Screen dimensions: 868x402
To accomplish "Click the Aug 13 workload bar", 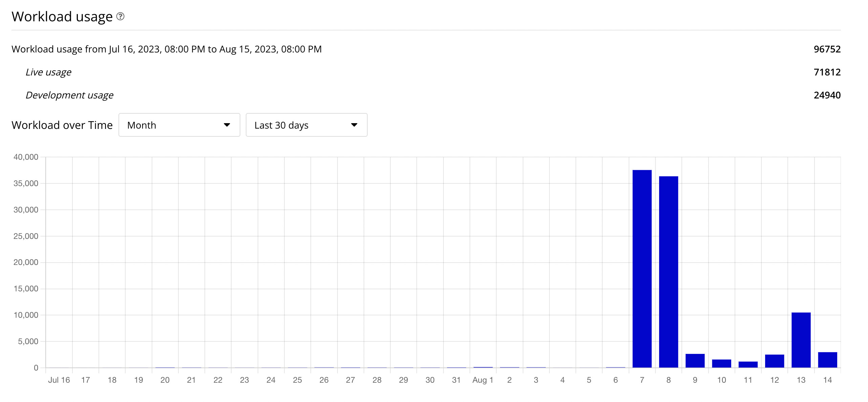I will [801, 340].
